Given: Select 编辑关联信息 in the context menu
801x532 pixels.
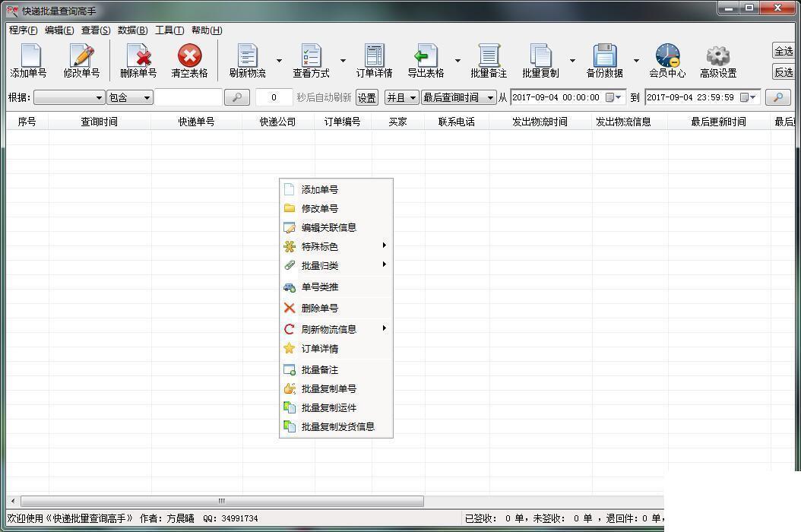Looking at the screenshot, I should coord(336,227).
